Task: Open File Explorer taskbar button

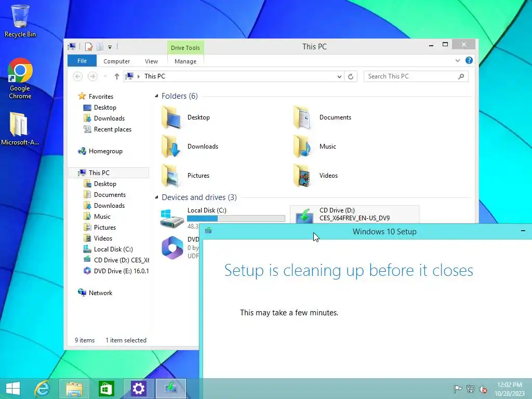Action: pyautogui.click(x=74, y=389)
